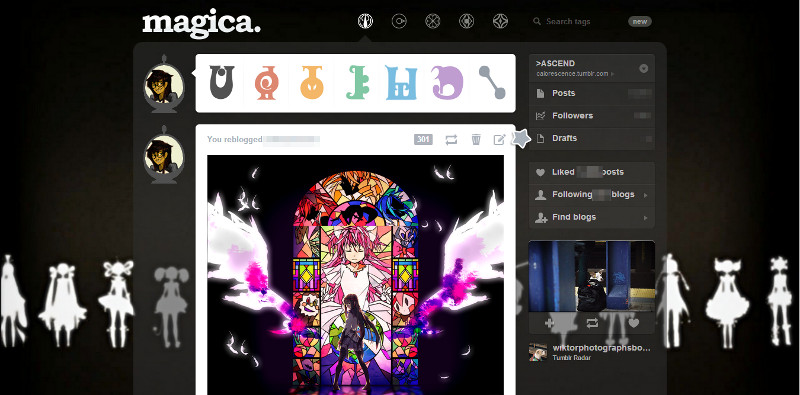Create a chat post with blue icon
The width and height of the screenshot is (800, 395).
click(x=401, y=83)
